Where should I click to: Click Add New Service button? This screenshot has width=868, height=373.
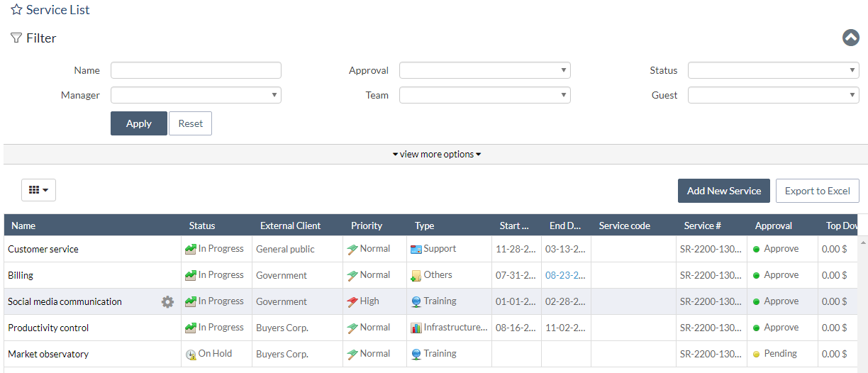coord(724,191)
